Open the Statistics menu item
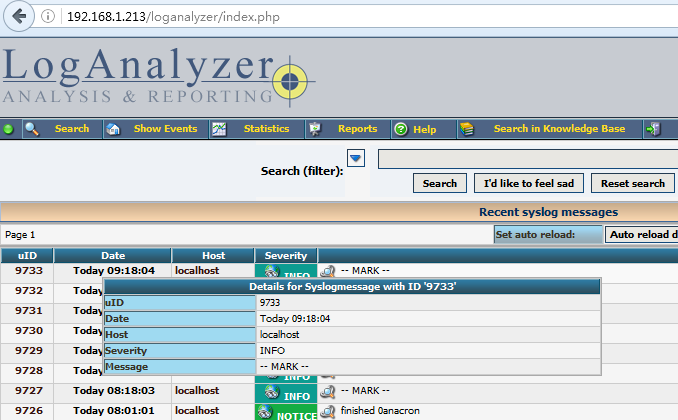678x420 pixels. (266, 129)
